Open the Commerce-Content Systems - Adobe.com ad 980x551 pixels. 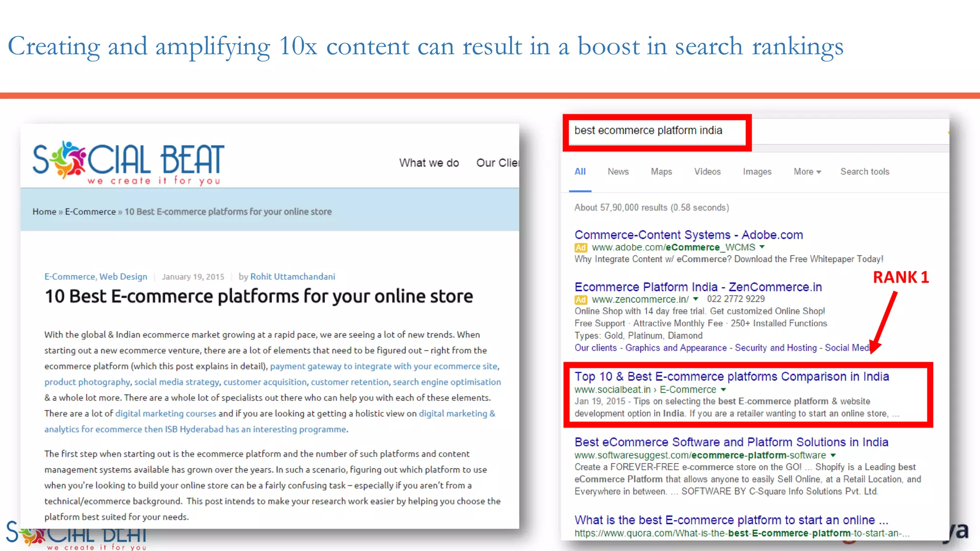coord(689,235)
